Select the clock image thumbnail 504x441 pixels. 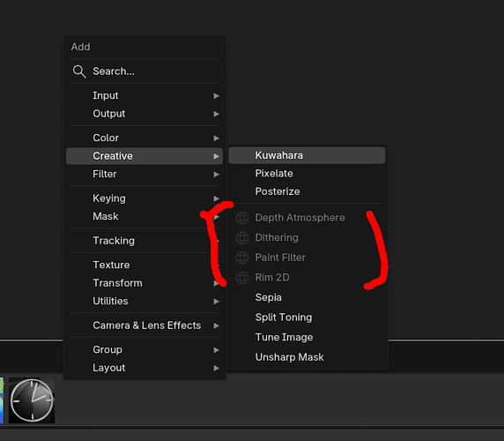tap(32, 400)
